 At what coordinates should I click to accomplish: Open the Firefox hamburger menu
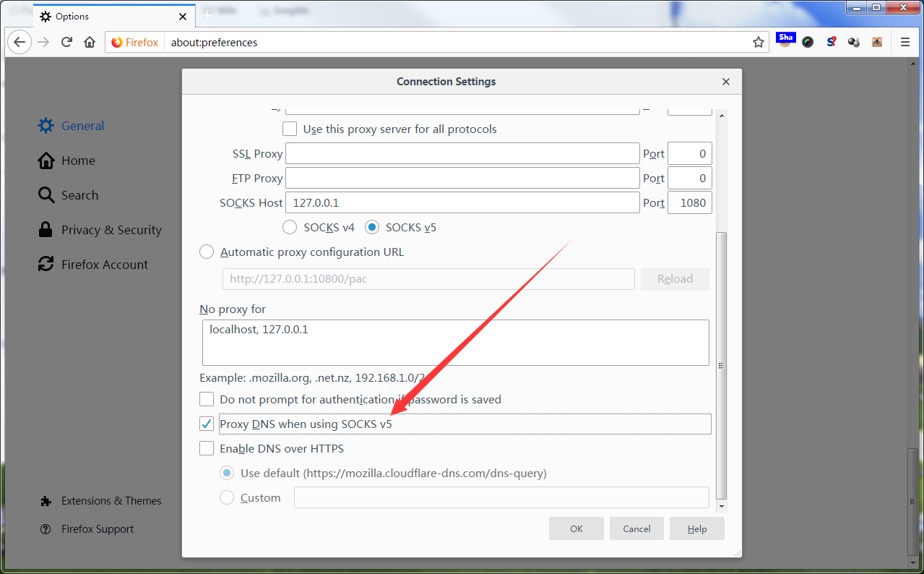coord(905,42)
